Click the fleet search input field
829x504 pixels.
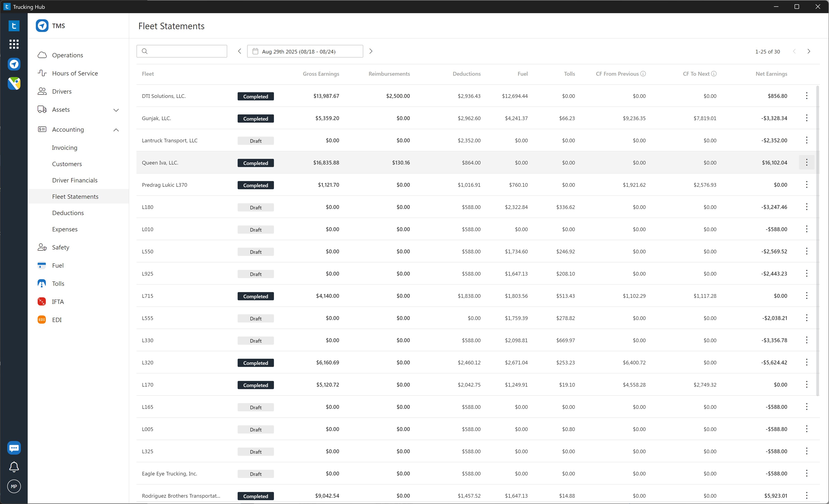182,51
